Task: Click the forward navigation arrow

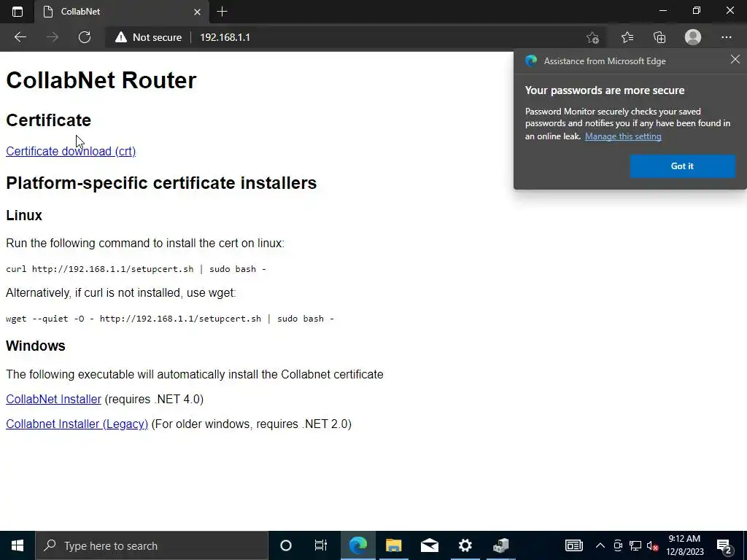Action: (53, 37)
